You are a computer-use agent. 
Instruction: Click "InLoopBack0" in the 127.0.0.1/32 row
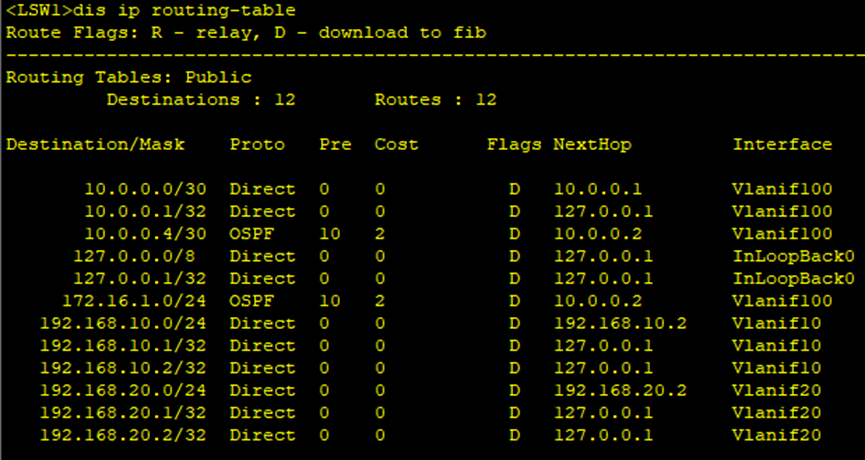pyautogui.click(x=793, y=279)
